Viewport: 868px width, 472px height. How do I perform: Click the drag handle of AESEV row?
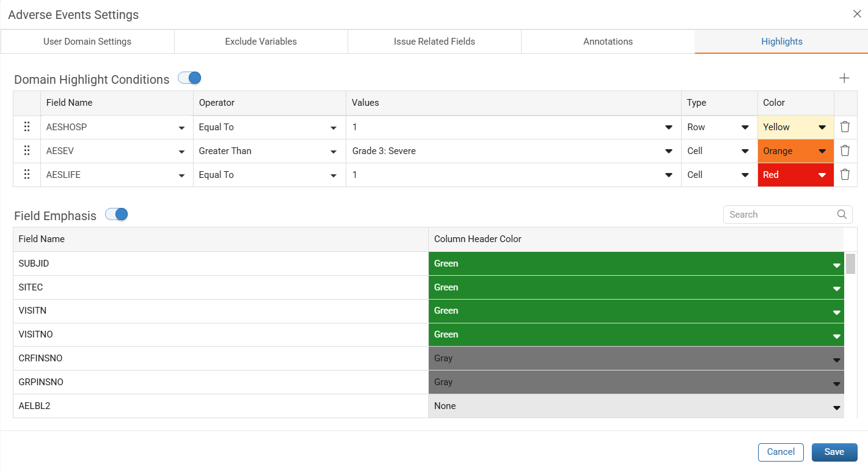click(x=27, y=151)
